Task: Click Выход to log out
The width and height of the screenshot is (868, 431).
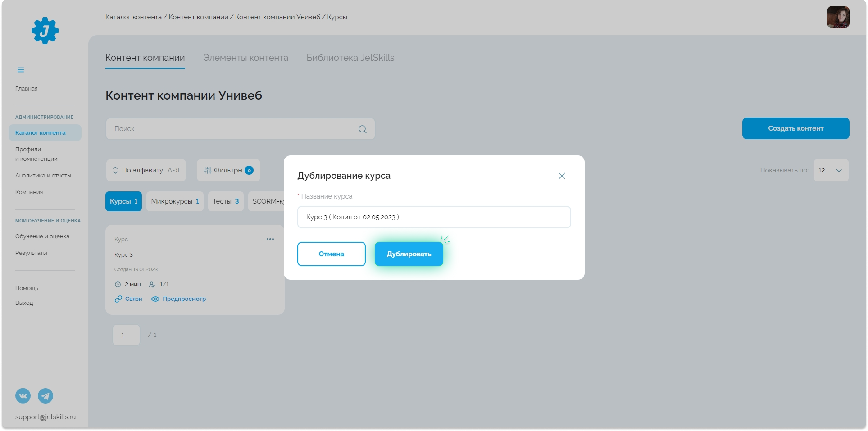Action: [x=24, y=303]
